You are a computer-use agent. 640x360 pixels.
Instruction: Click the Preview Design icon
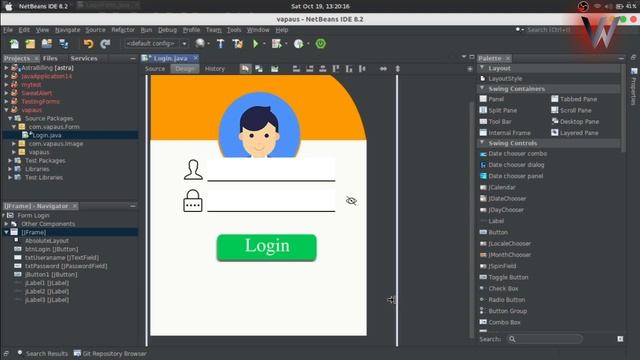[x=275, y=69]
